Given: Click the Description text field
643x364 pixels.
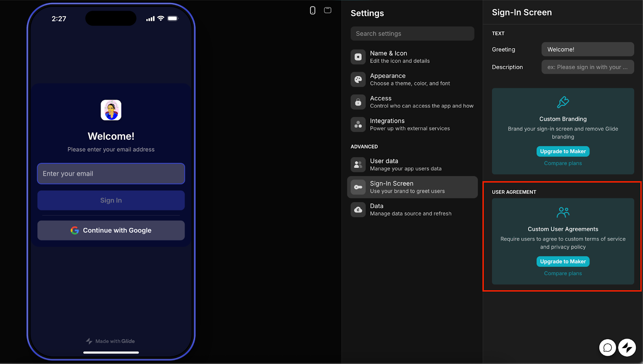Looking at the screenshot, I should point(588,67).
